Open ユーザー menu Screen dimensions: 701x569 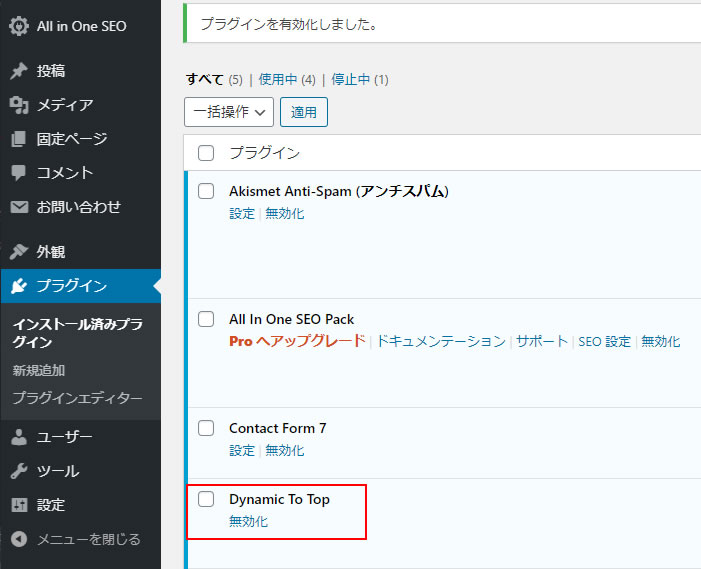point(64,437)
